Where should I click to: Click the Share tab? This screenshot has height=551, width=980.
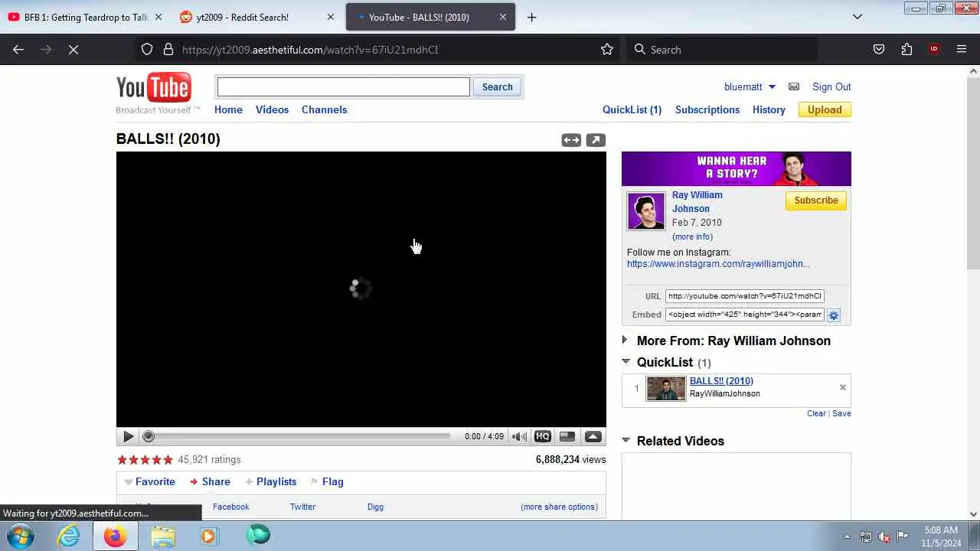click(x=211, y=481)
